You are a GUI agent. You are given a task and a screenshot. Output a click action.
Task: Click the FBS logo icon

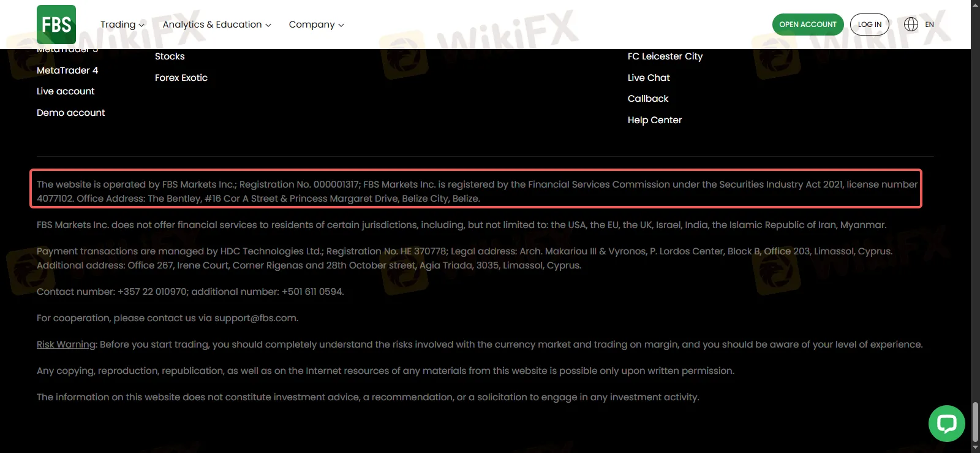click(x=56, y=25)
